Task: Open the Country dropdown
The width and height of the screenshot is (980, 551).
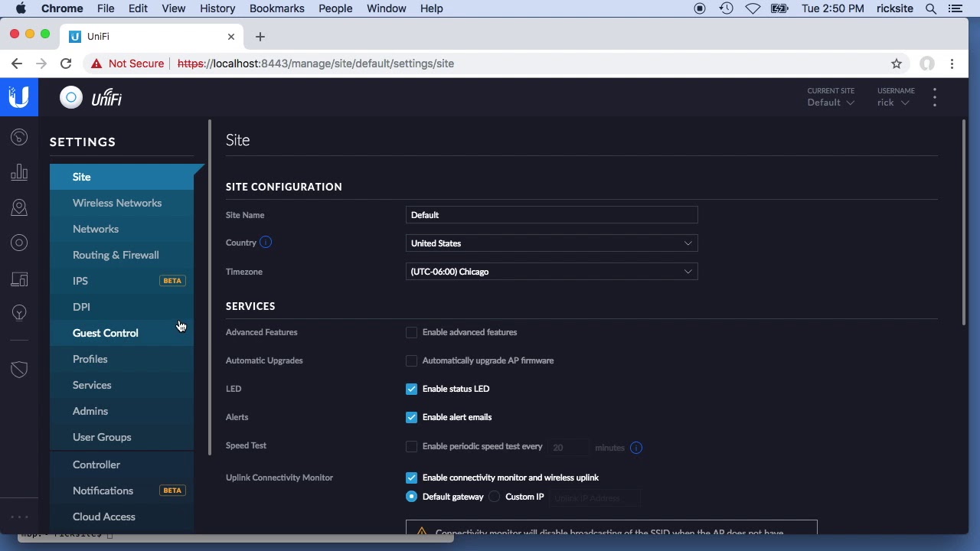Action: click(x=551, y=243)
